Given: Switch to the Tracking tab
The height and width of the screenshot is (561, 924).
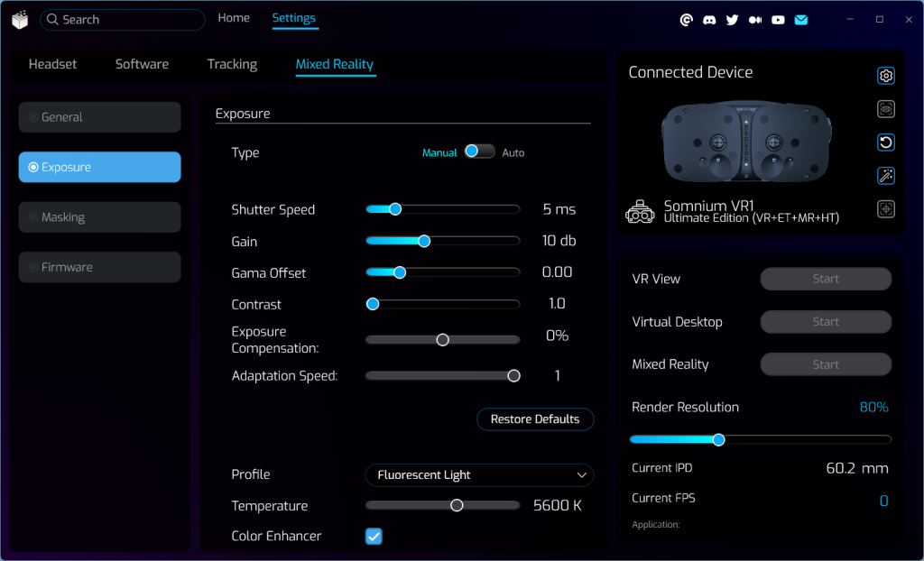Looking at the screenshot, I should point(232,64).
